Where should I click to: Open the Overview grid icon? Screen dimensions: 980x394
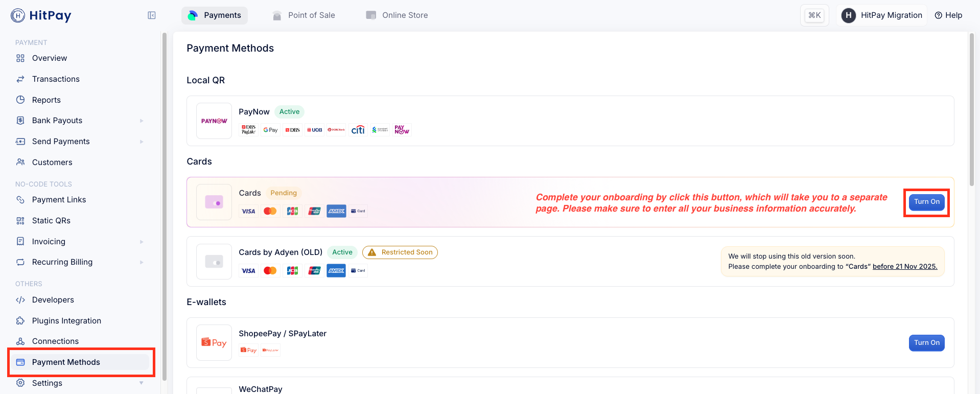(20, 58)
